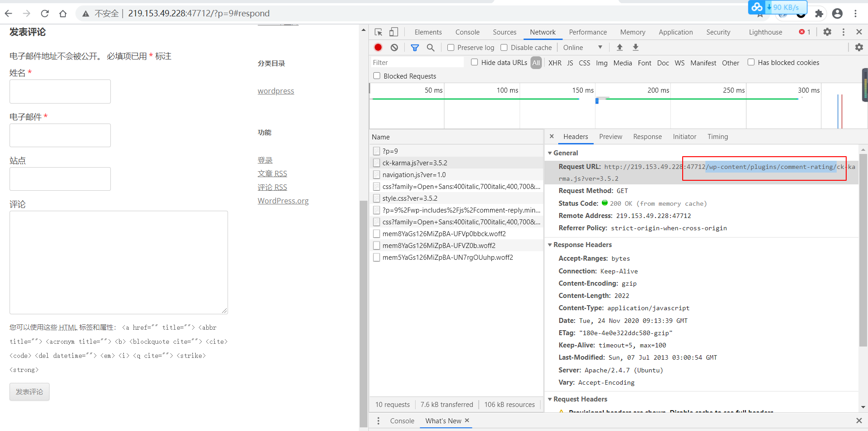Import a HAR file
Screen dimensions: 868x431
[x=619, y=47]
